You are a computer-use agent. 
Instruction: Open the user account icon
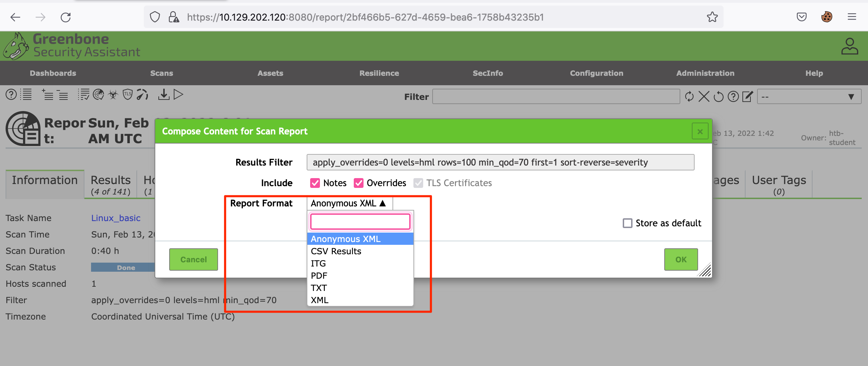(x=849, y=46)
